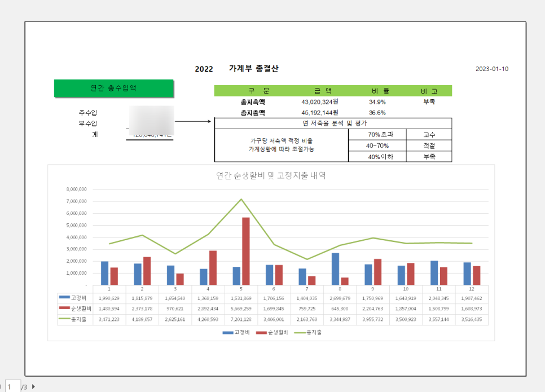Click data value '759,725'
This screenshot has height=392, width=545.
307,309
